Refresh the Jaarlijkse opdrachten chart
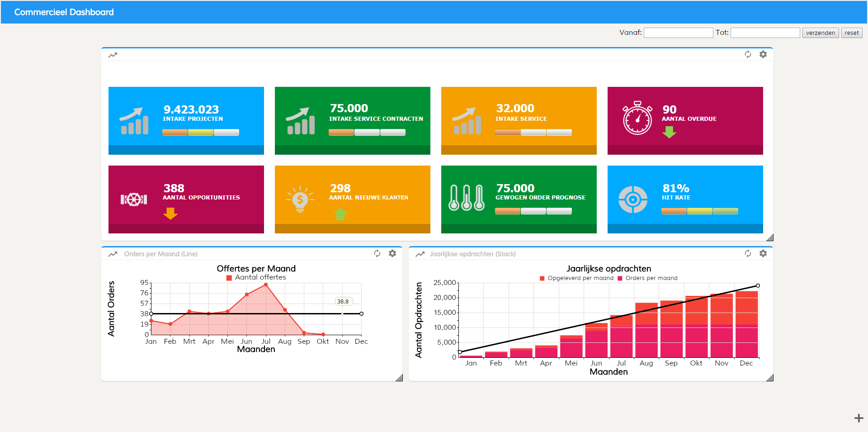 coord(748,253)
